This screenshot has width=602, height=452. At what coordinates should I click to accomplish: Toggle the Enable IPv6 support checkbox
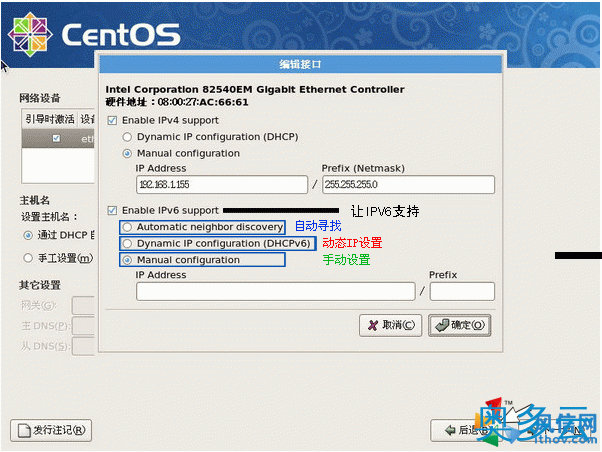(x=112, y=210)
